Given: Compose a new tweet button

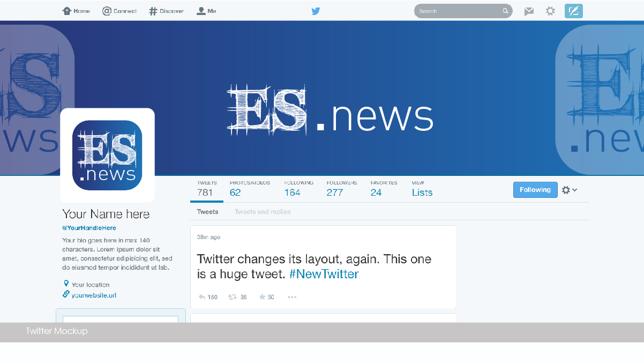Looking at the screenshot, I should pos(573,11).
